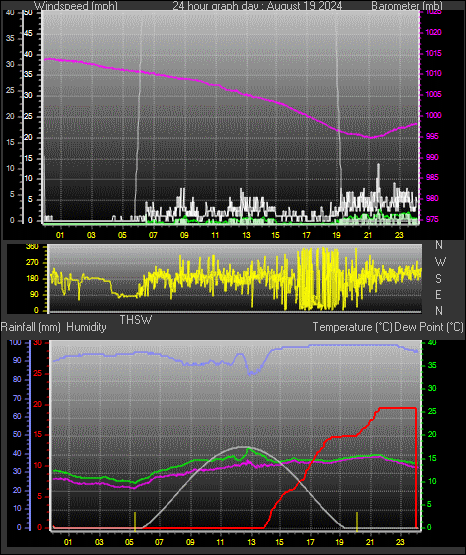
Task: Click the Rainfall (mm) label
Action: [x=30, y=327]
